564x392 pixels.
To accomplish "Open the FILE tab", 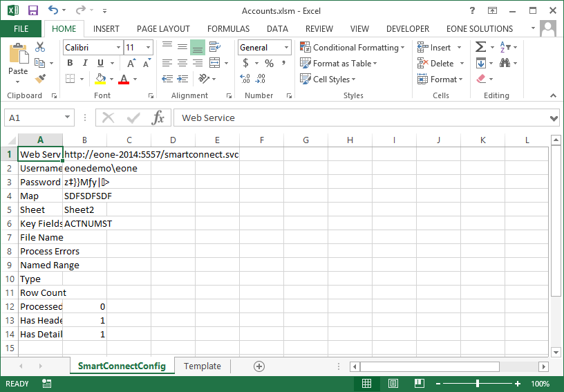I will click(21, 29).
